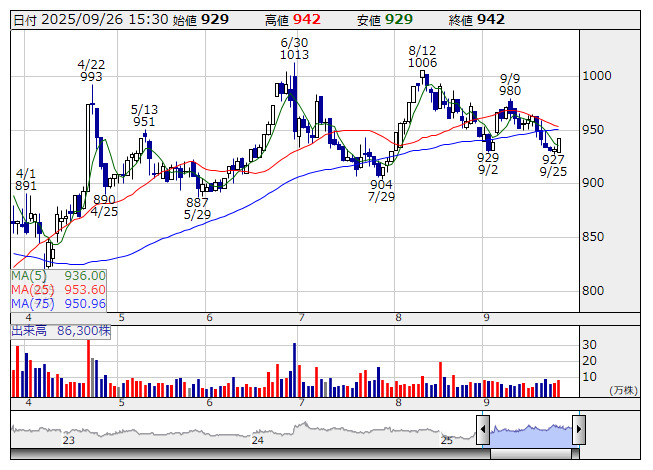Click the 8/12 high label 1006

423,62
